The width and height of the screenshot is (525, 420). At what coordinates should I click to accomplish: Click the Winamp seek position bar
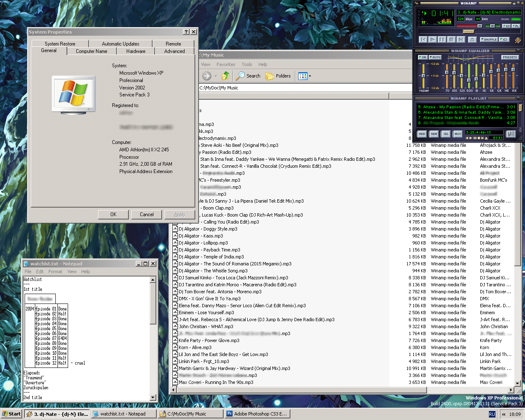click(470, 32)
